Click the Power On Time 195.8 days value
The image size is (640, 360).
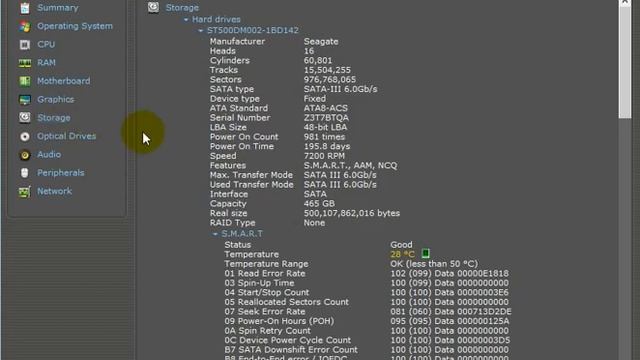[327, 147]
